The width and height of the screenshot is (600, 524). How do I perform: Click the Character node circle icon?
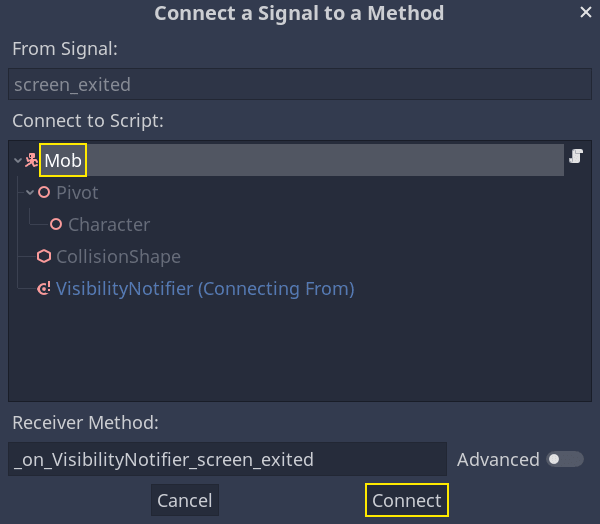pos(56,225)
